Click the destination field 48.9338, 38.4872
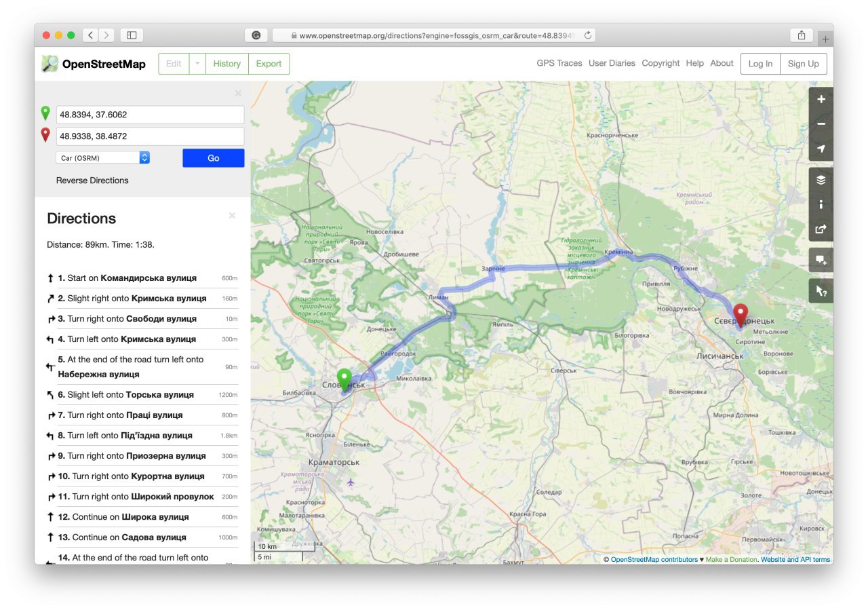The height and width of the screenshot is (610, 868). [150, 136]
